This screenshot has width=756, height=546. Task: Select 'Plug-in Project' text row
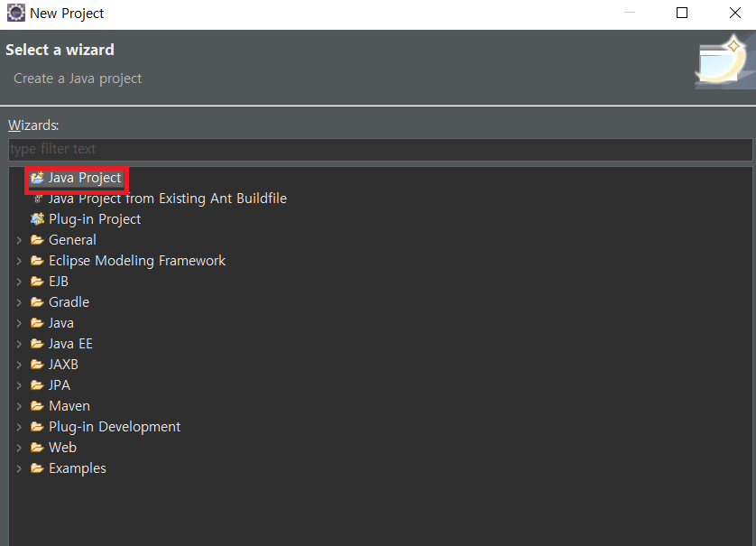95,219
